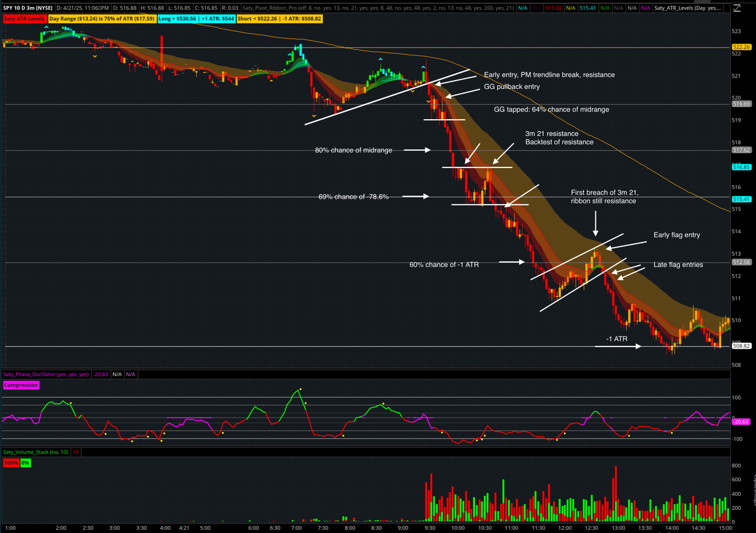Click the red 100% volume label
Screen dimensions: 756x533
[x=11, y=463]
